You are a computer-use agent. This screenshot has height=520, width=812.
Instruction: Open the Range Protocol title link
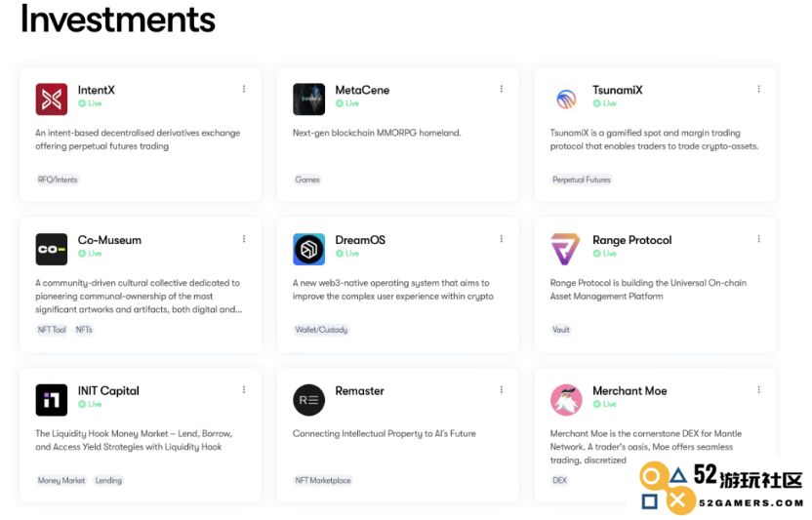[631, 240]
